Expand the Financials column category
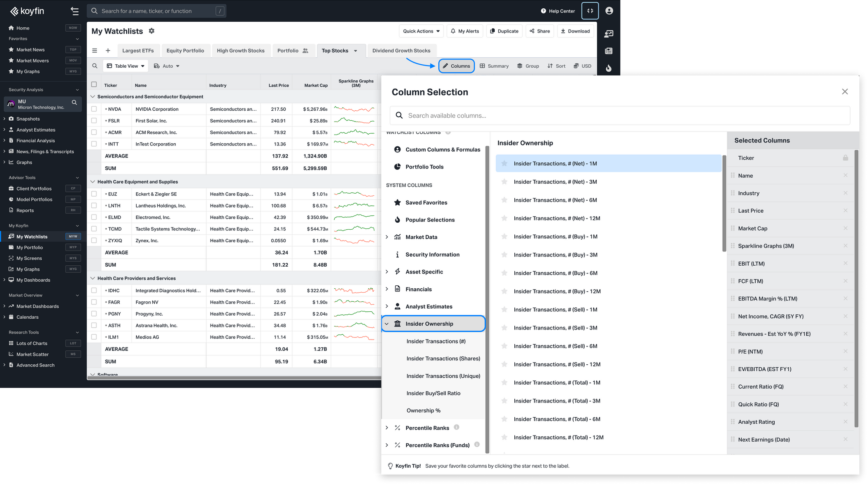 coord(387,289)
